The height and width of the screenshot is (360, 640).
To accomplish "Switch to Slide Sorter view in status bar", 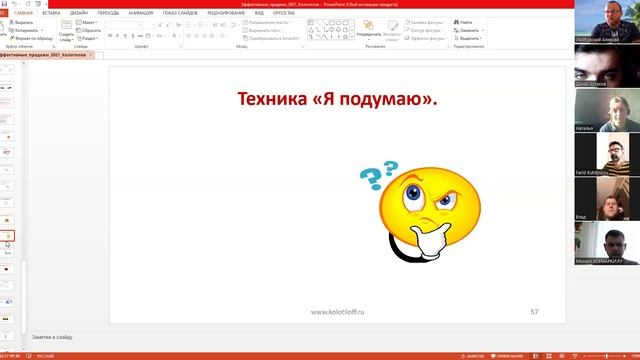I will tap(549, 356).
